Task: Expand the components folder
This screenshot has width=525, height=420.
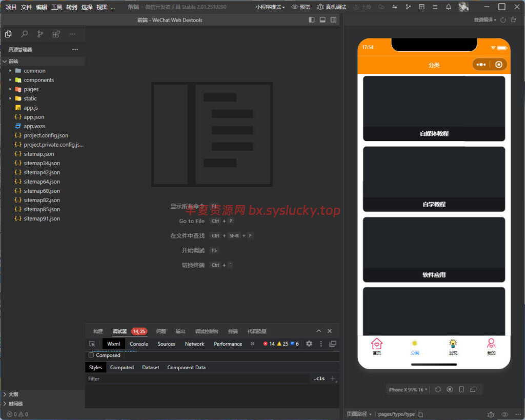Action: tap(38, 80)
